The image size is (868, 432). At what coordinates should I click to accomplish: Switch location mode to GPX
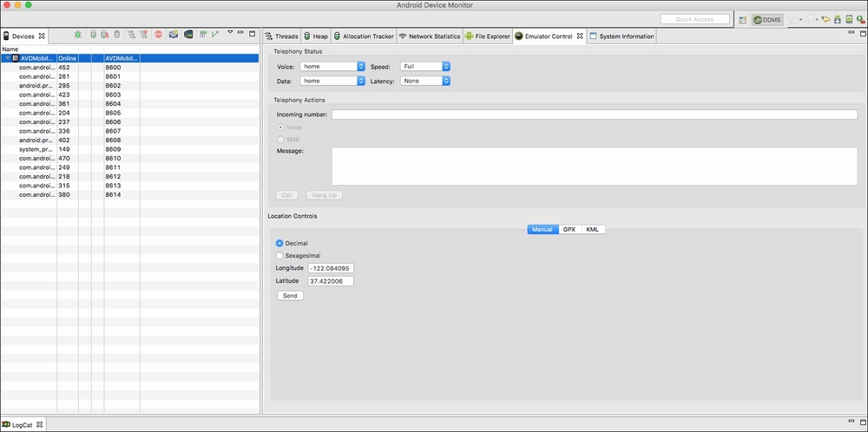(569, 230)
